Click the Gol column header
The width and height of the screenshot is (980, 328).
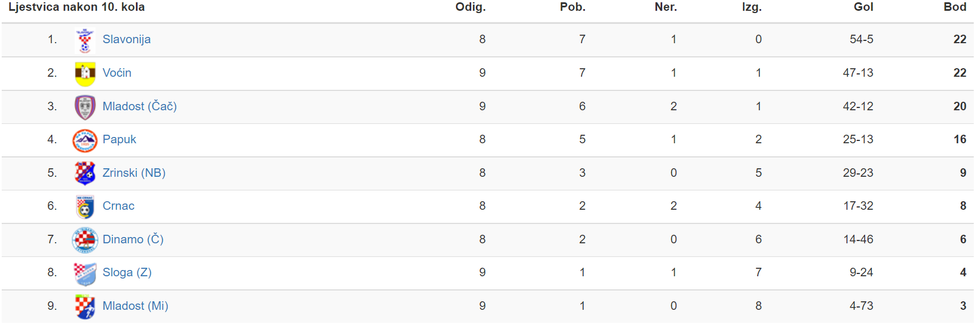coord(863,7)
